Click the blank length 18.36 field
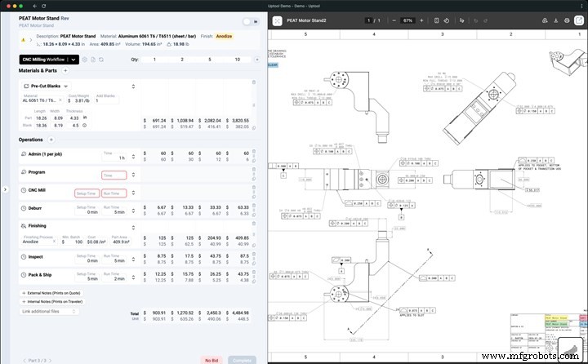 tap(41, 126)
